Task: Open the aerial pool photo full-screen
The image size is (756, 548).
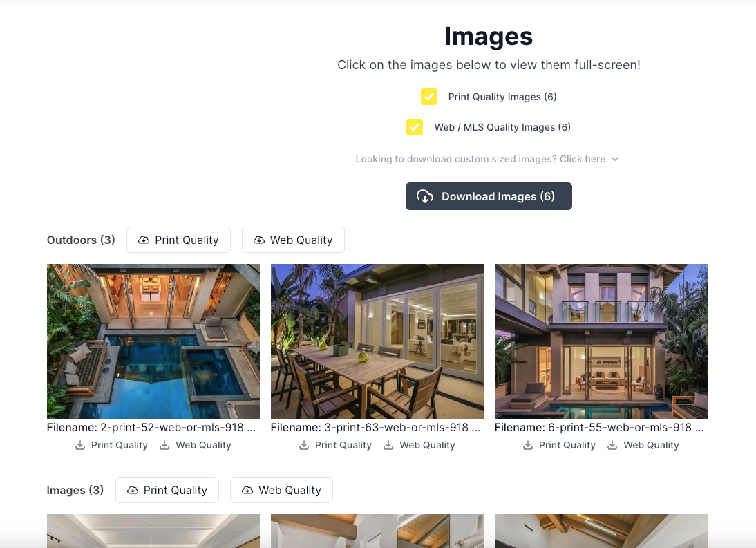Action: pyautogui.click(x=153, y=341)
